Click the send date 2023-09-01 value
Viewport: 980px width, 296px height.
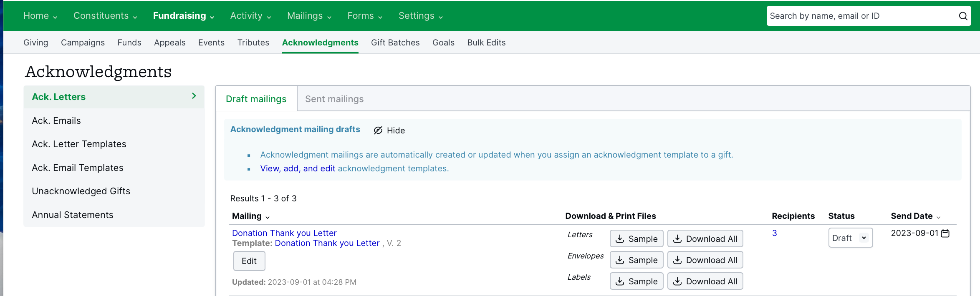pos(914,233)
